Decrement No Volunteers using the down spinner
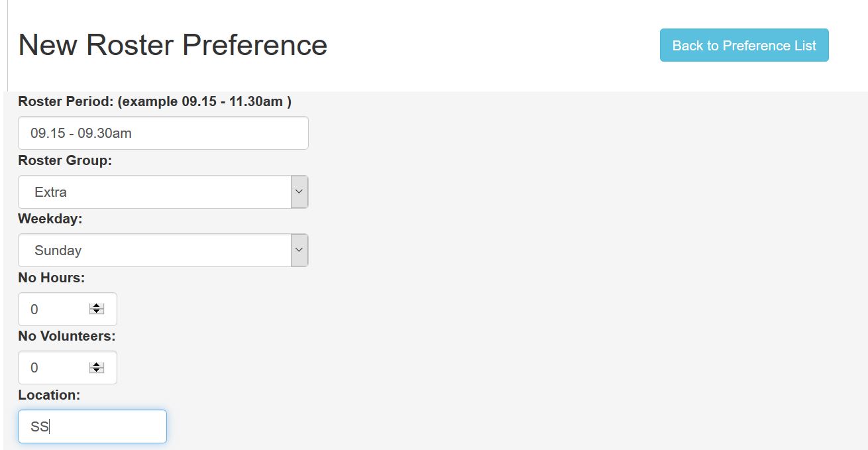 coord(97,370)
